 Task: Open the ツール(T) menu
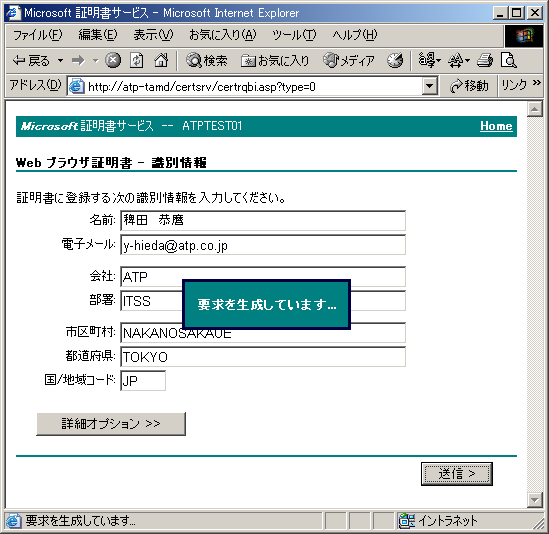coord(294,35)
